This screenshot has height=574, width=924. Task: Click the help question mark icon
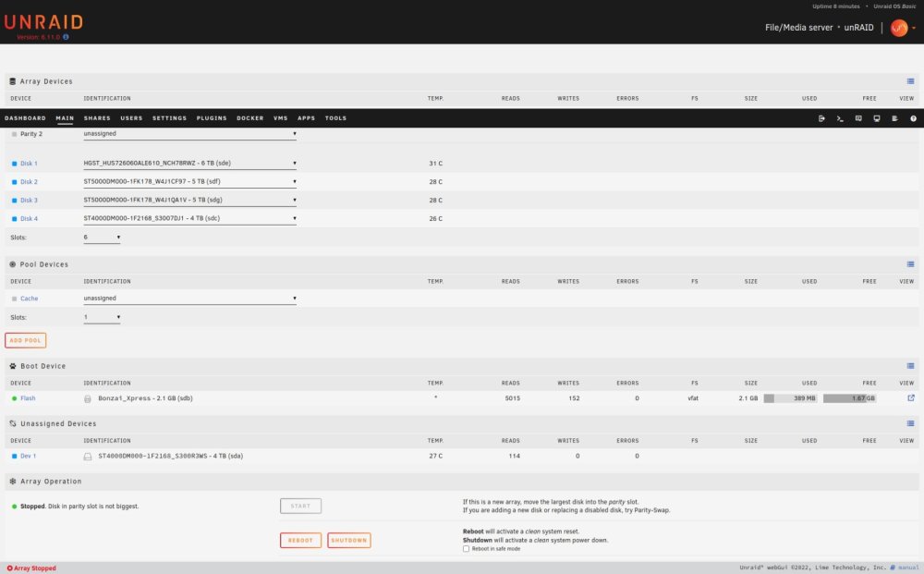(x=914, y=118)
